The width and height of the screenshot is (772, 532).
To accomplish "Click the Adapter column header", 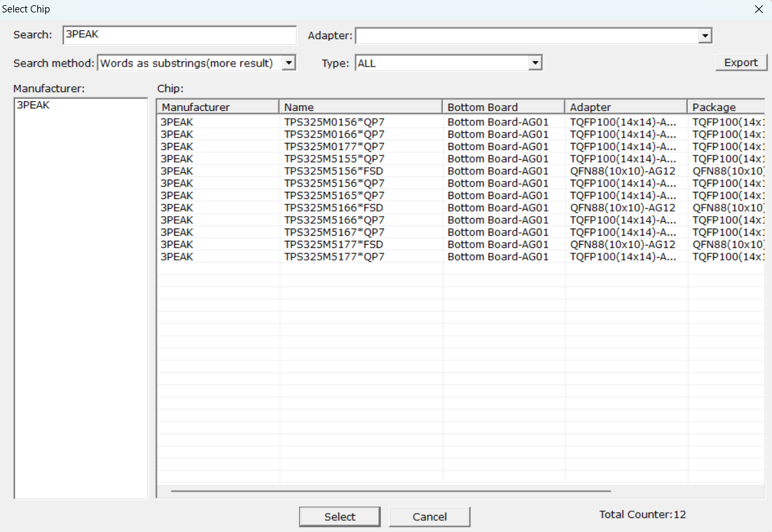I will tap(626, 107).
